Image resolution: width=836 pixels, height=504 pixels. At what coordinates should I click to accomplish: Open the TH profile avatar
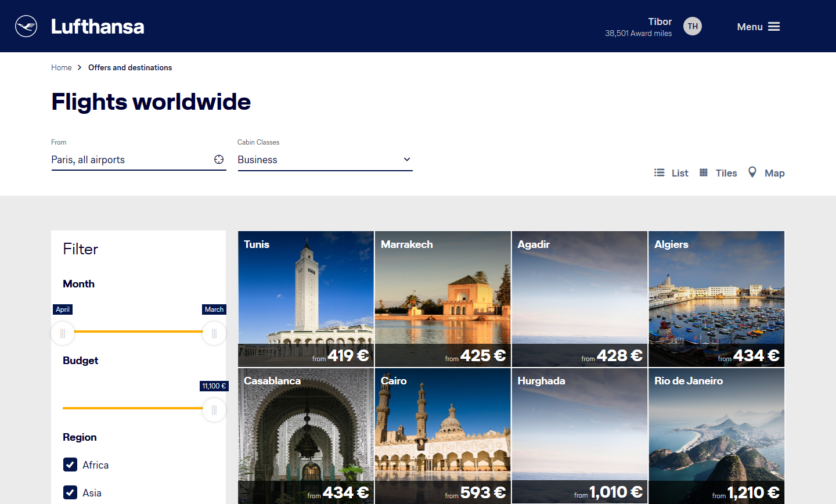[693, 26]
